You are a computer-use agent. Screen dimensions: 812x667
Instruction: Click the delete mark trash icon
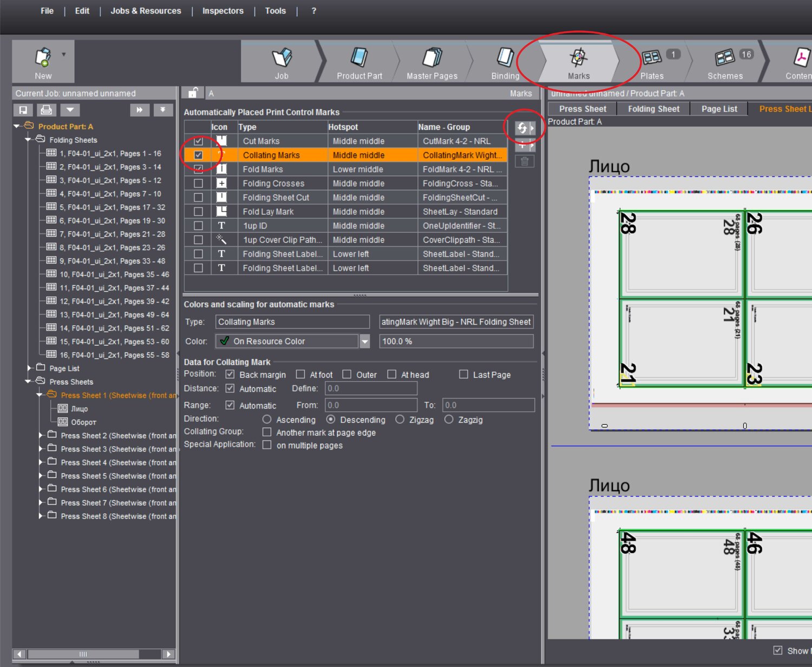click(x=524, y=161)
